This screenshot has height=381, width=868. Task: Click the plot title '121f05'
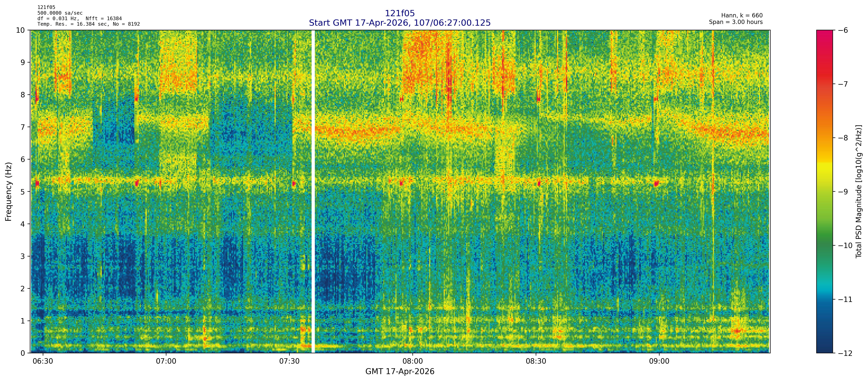pos(400,13)
